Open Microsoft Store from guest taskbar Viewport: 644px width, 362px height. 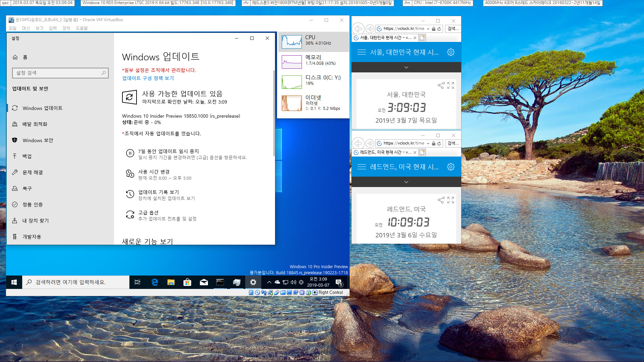tap(187, 282)
